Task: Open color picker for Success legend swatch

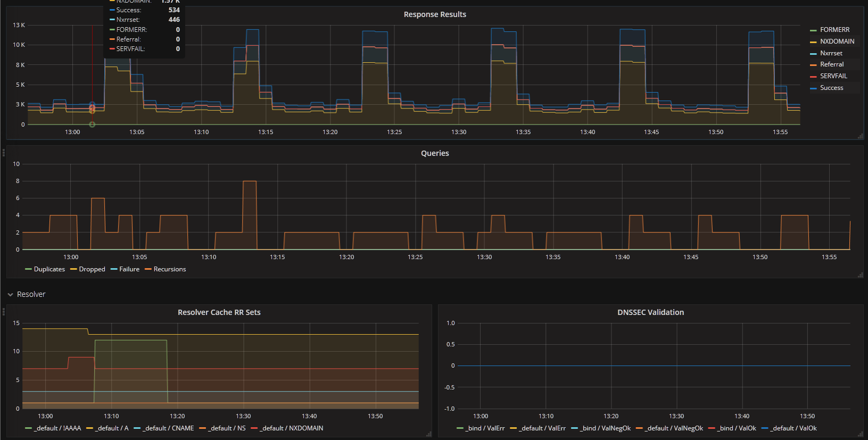Action: (x=813, y=88)
